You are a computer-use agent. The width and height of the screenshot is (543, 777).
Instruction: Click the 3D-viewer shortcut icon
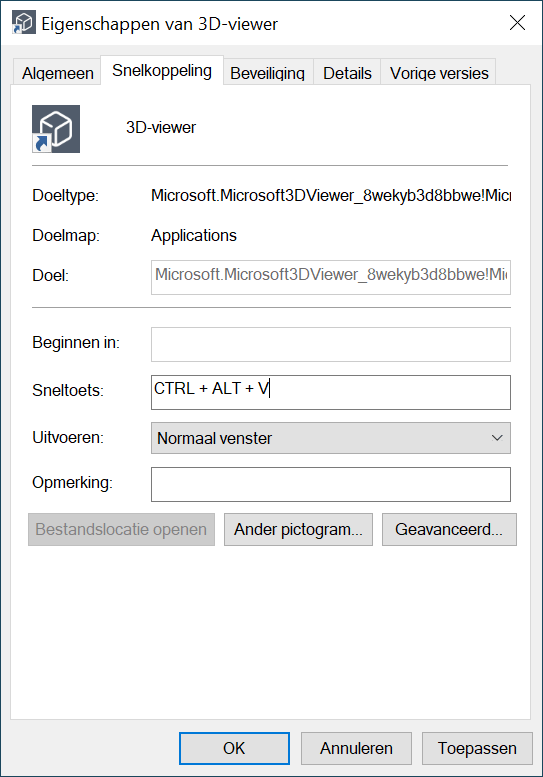pos(56,129)
